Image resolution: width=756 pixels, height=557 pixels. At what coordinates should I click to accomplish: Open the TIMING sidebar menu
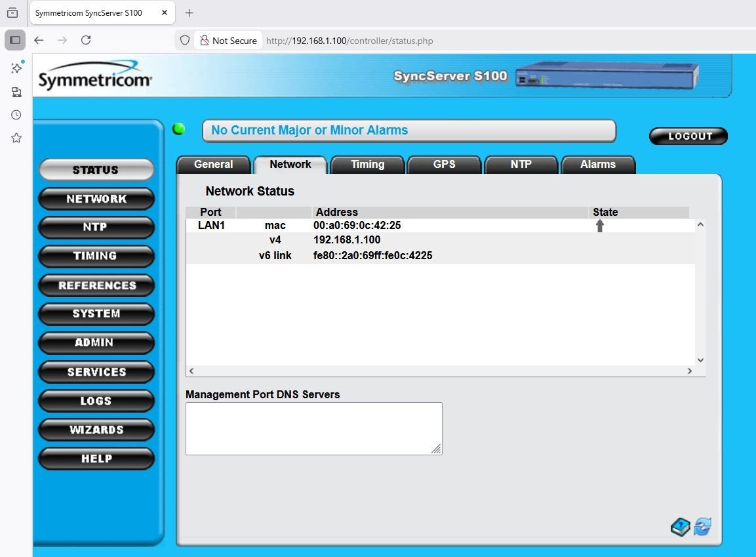(96, 256)
